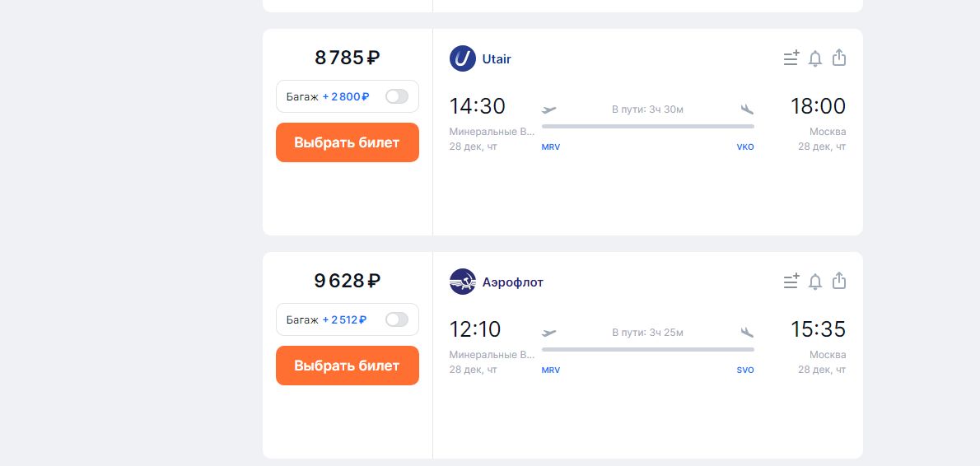Screen dimensions: 980x466
Task: Click the Аэрофлот airline logo
Action: (463, 282)
